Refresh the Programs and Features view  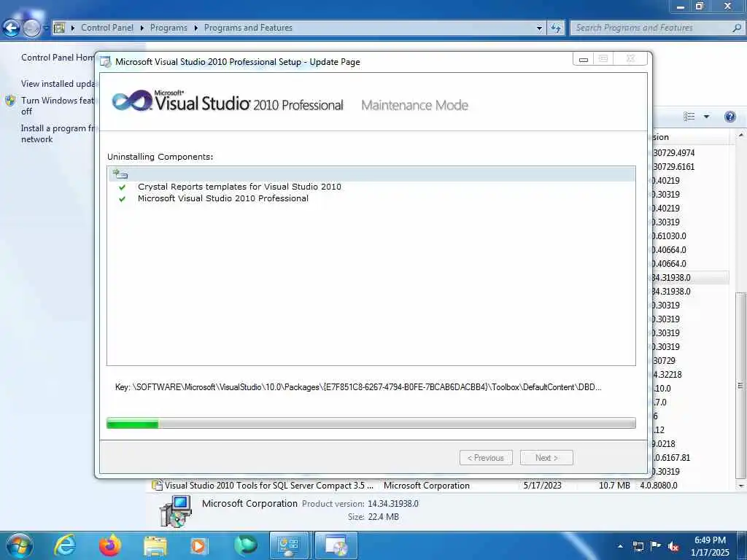pyautogui.click(x=555, y=28)
